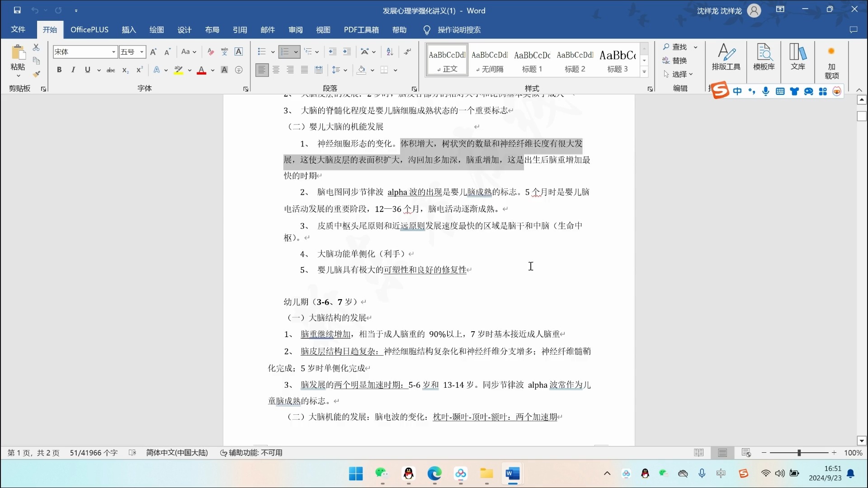Open the borders dropdown arrow

(395, 70)
